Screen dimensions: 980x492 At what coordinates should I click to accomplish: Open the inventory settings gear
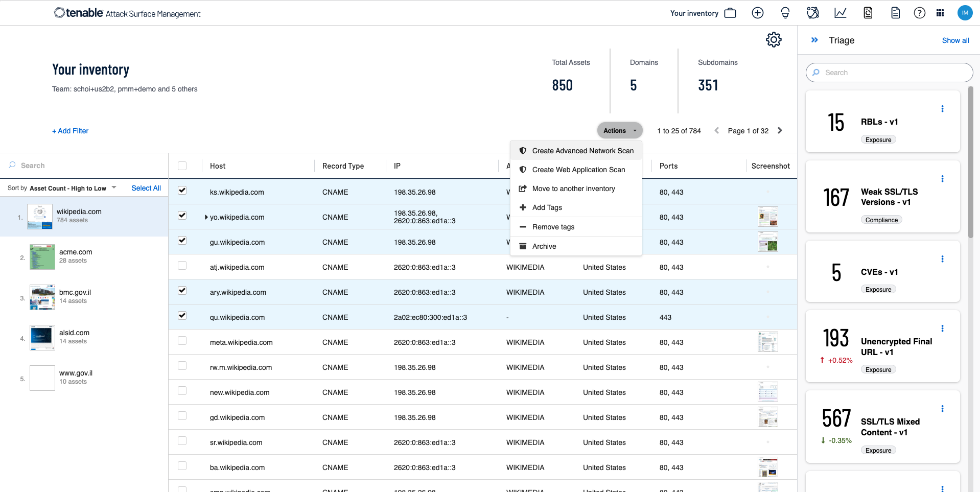pos(773,40)
